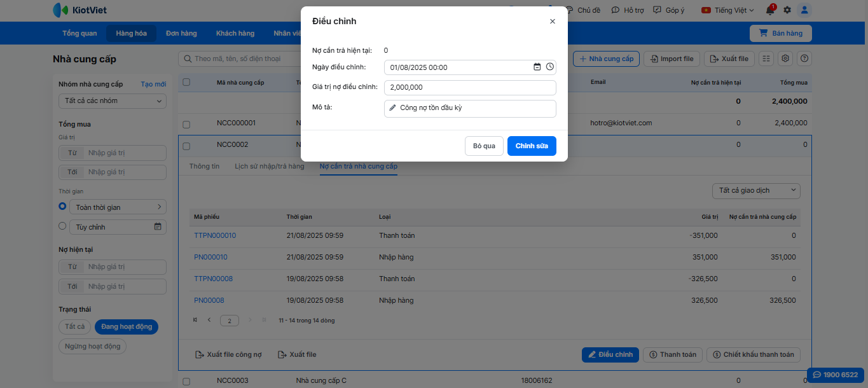868x388 pixels.
Task: Switch to the Thông tin tab
Action: click(x=204, y=166)
